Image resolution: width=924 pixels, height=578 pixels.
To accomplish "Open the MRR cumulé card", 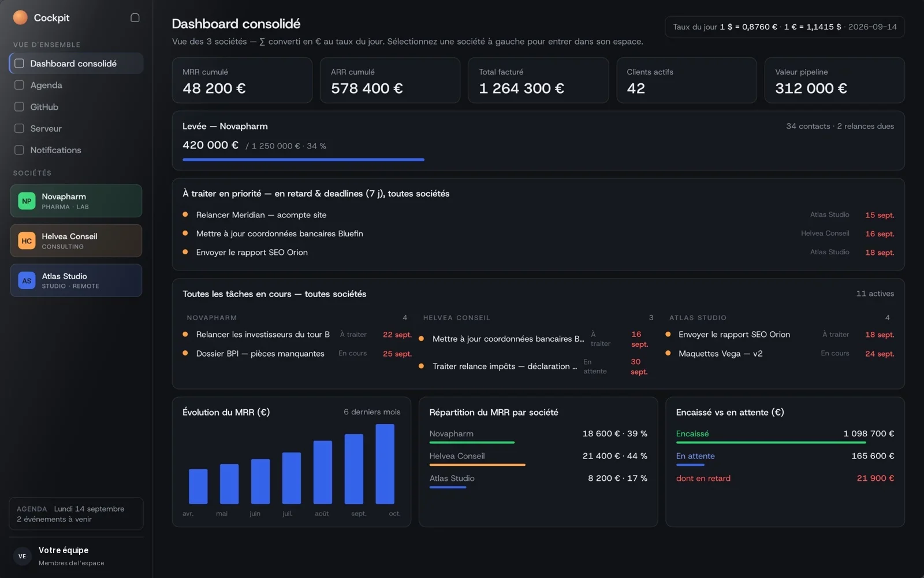I will coord(242,80).
